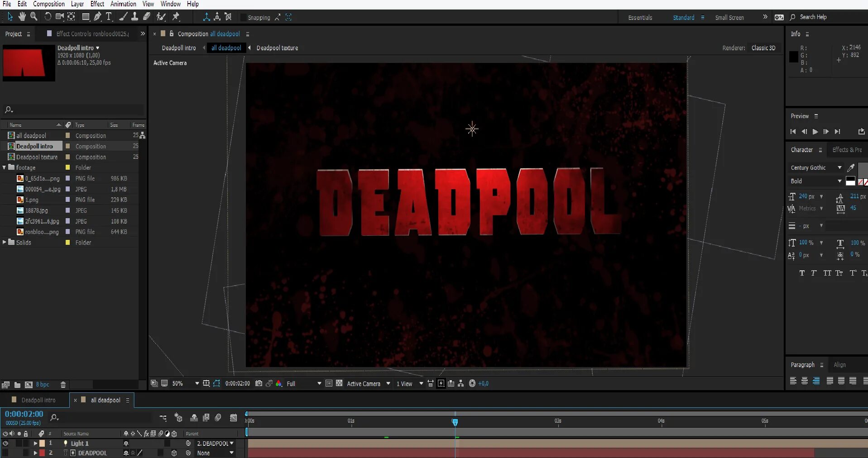Open the Full resolution dropdown
The height and width of the screenshot is (458, 868).
tap(319, 383)
